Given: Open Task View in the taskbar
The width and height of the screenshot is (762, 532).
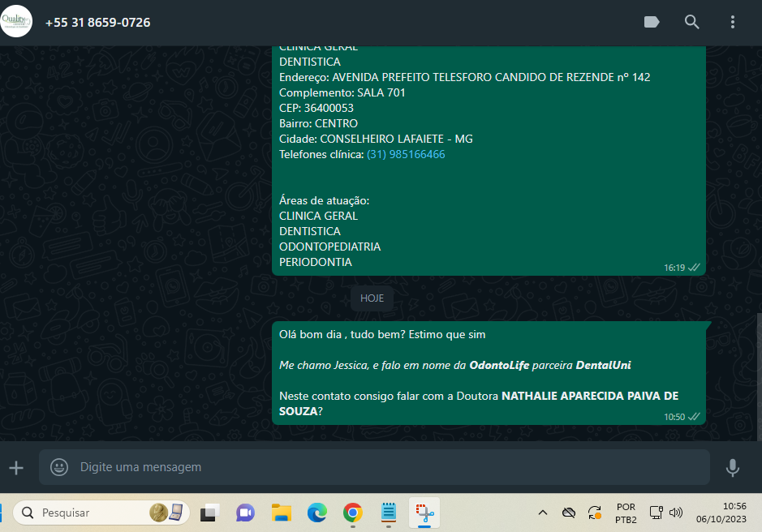Looking at the screenshot, I should [x=209, y=513].
